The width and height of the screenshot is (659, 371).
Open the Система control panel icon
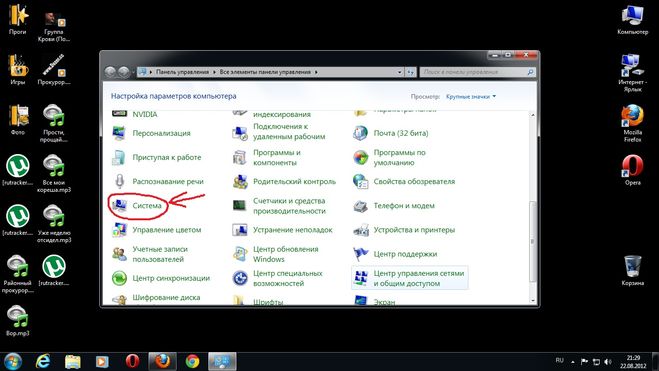click(119, 205)
